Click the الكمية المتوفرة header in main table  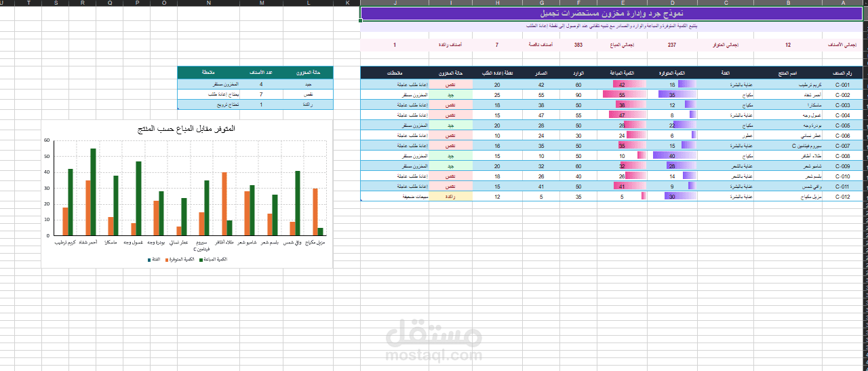pos(671,73)
